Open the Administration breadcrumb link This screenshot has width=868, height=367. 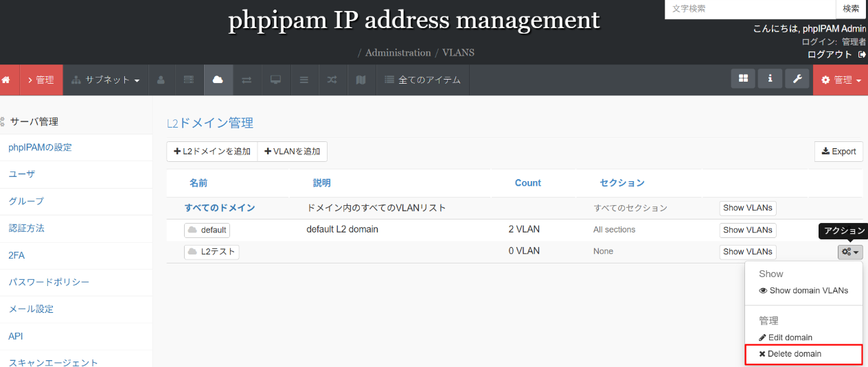pos(398,53)
